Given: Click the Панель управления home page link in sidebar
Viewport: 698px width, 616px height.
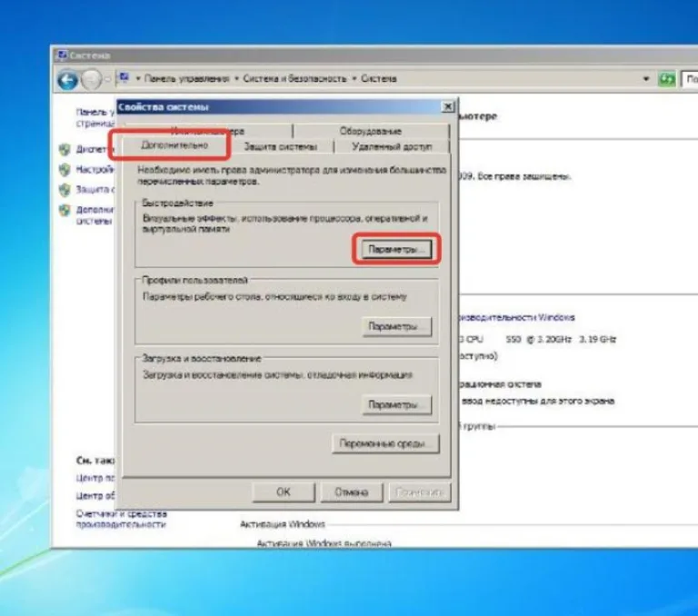Looking at the screenshot, I should click(x=95, y=117).
